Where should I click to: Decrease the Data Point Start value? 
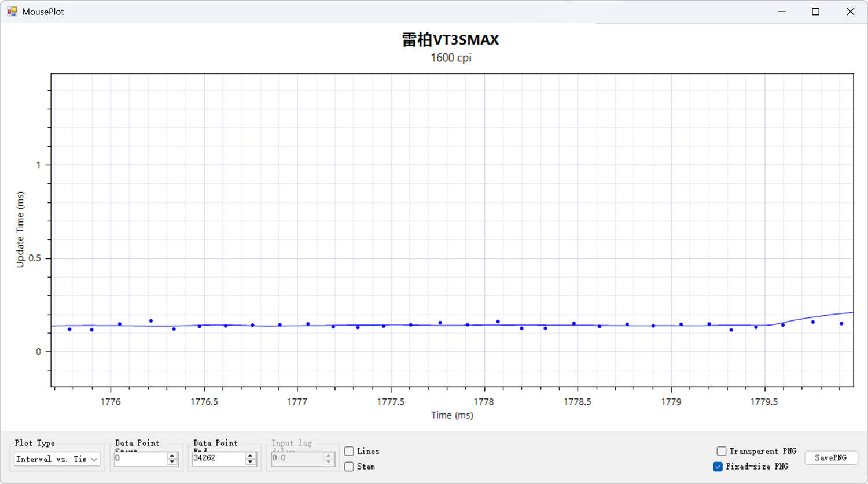click(x=172, y=462)
